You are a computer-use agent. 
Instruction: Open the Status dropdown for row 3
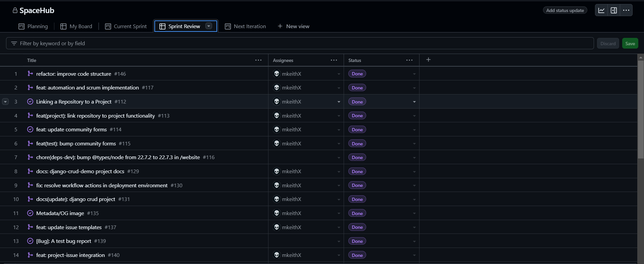414,102
